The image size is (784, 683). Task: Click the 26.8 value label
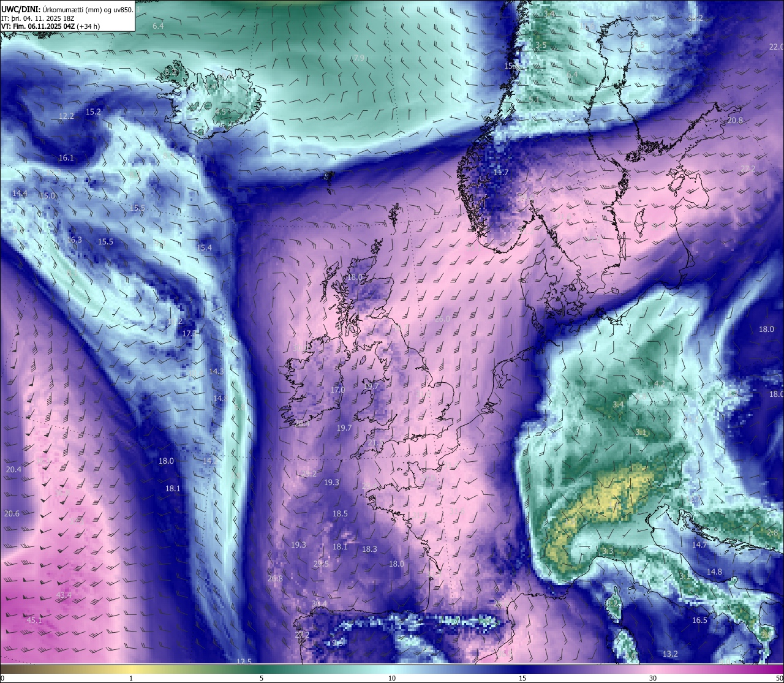[x=275, y=578]
